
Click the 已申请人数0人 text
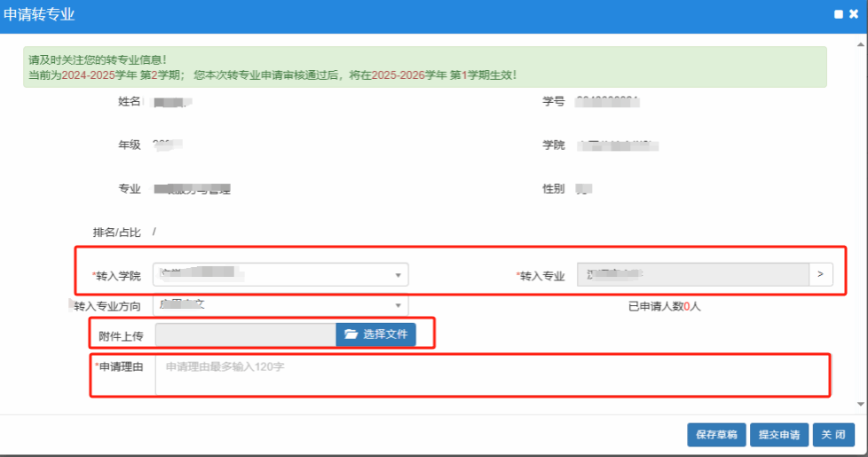(x=664, y=307)
